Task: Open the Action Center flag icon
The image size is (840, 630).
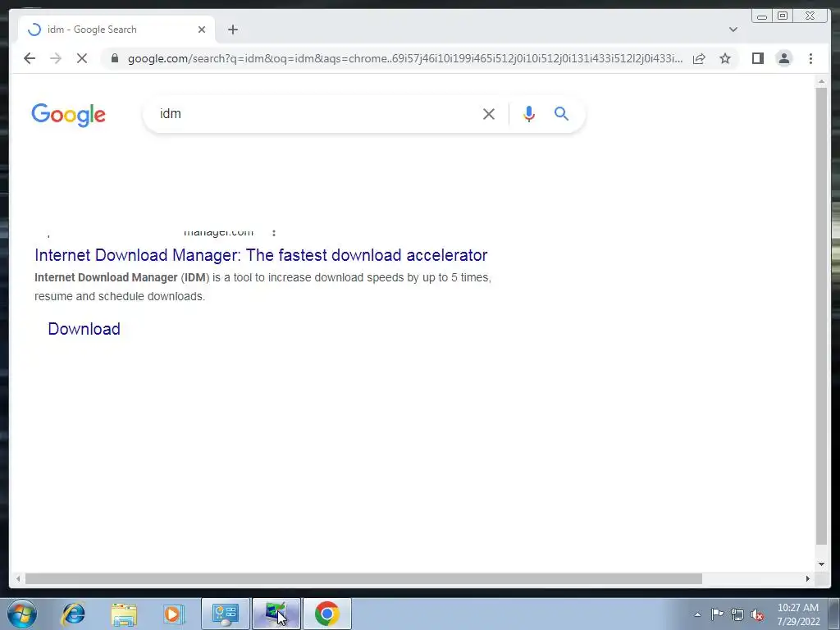Action: click(x=717, y=614)
